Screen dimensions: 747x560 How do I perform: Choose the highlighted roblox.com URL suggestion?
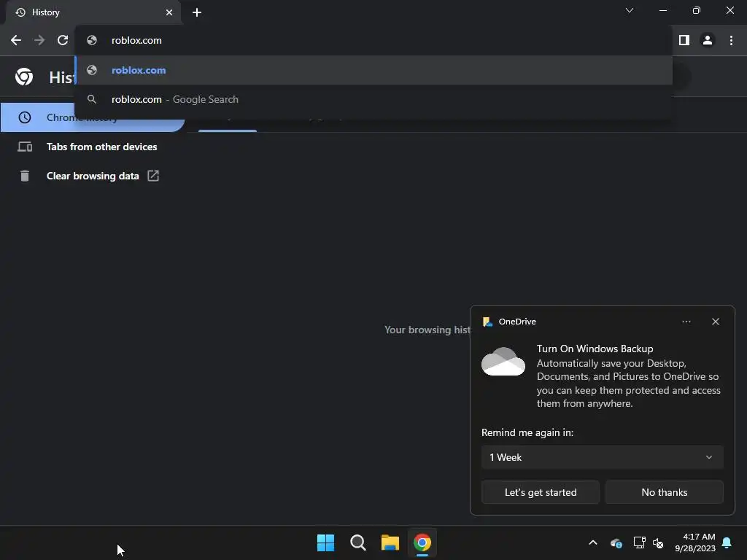(374, 70)
